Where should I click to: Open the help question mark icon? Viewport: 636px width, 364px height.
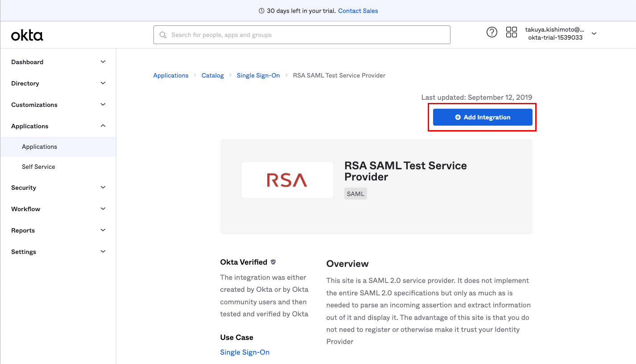(x=491, y=32)
